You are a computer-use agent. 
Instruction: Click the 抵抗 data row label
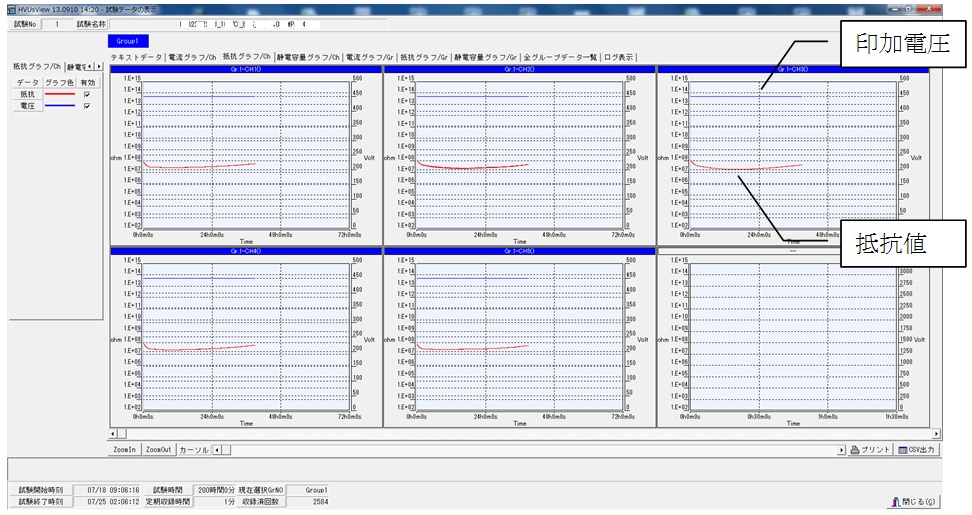(27, 94)
